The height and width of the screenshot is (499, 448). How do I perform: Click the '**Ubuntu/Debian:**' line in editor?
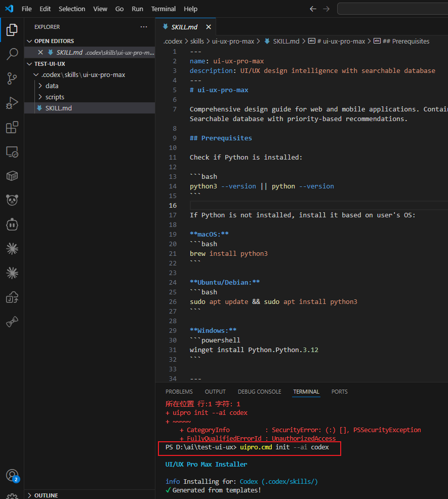225,283
